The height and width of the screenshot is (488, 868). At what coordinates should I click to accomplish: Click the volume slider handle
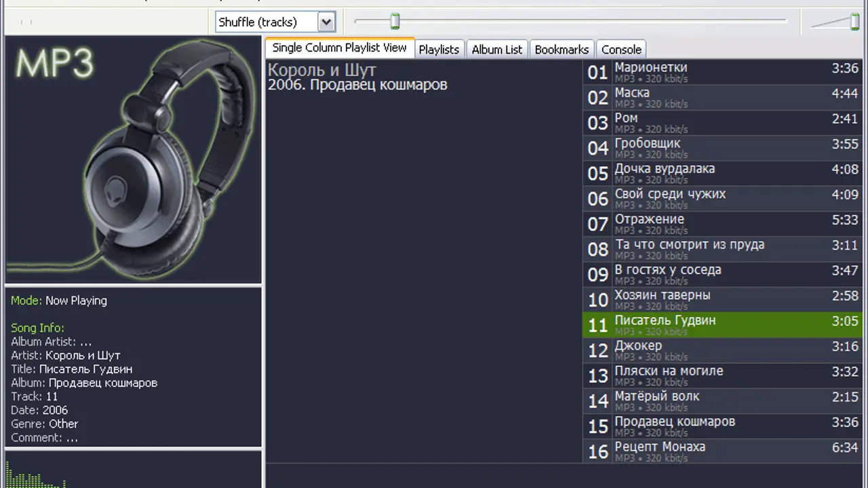point(854,22)
